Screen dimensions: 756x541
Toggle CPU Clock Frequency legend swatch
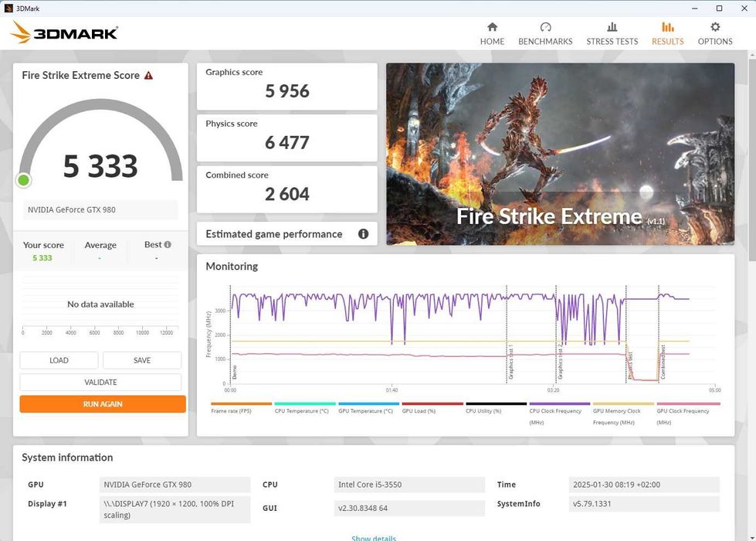[x=560, y=404]
